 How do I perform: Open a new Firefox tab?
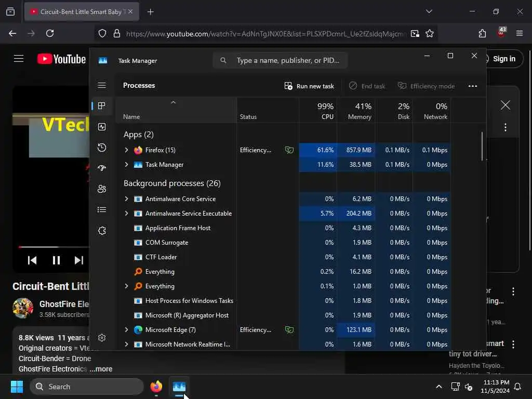coord(150,12)
